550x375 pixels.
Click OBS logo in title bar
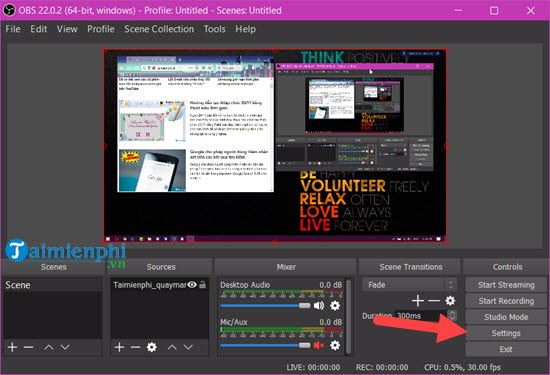tap(8, 10)
